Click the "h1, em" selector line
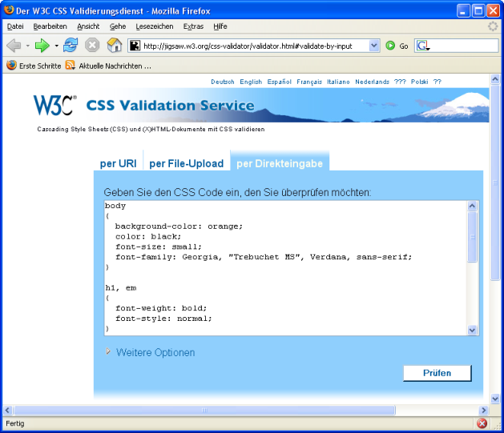The image size is (504, 433). [x=121, y=288]
